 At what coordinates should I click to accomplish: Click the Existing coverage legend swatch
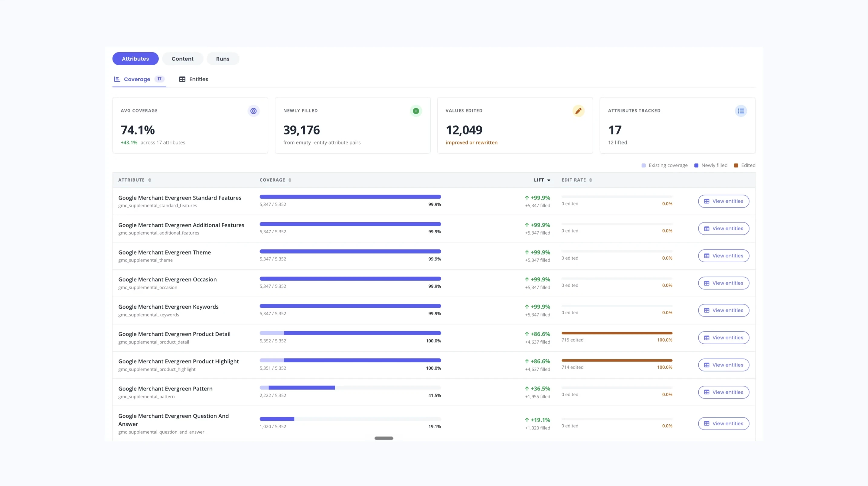(x=643, y=165)
